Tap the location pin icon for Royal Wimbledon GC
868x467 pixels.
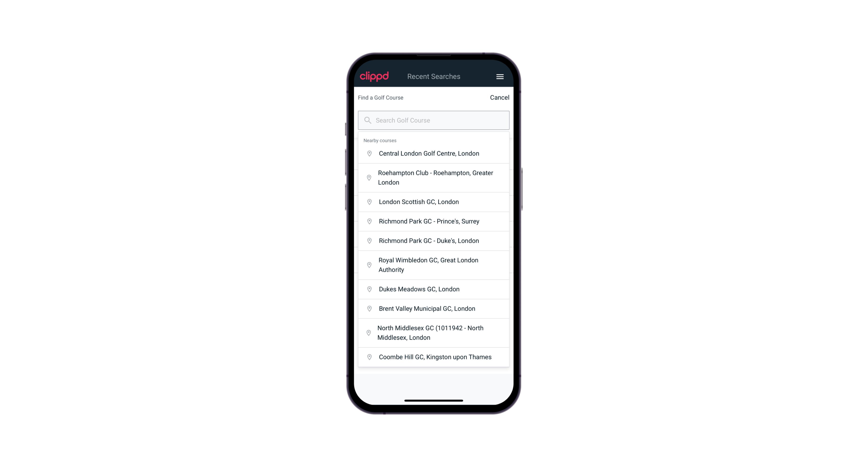[x=369, y=265]
